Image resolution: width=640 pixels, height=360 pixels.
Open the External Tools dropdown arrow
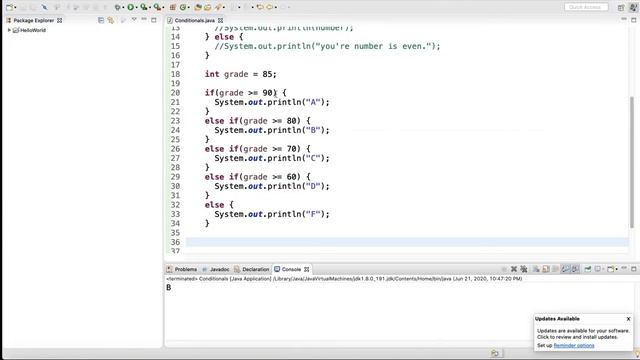pos(163,7)
